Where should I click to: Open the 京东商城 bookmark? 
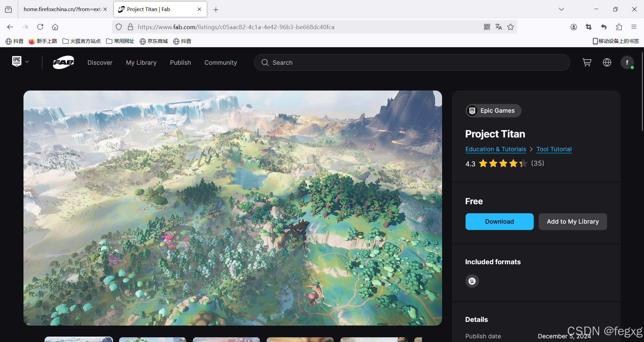154,41
